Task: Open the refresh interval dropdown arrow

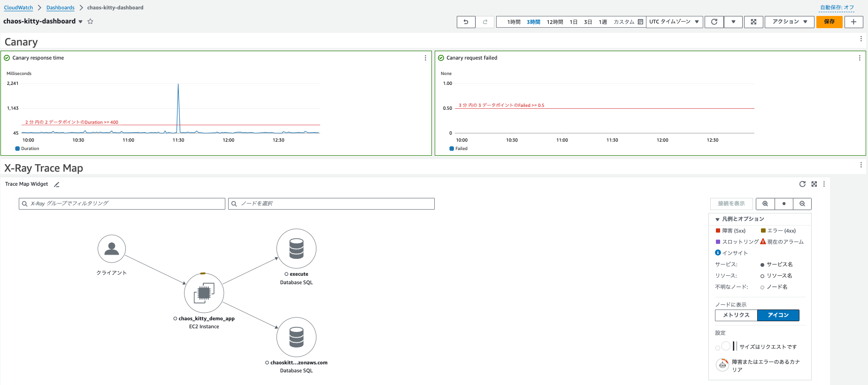Action: (x=733, y=22)
